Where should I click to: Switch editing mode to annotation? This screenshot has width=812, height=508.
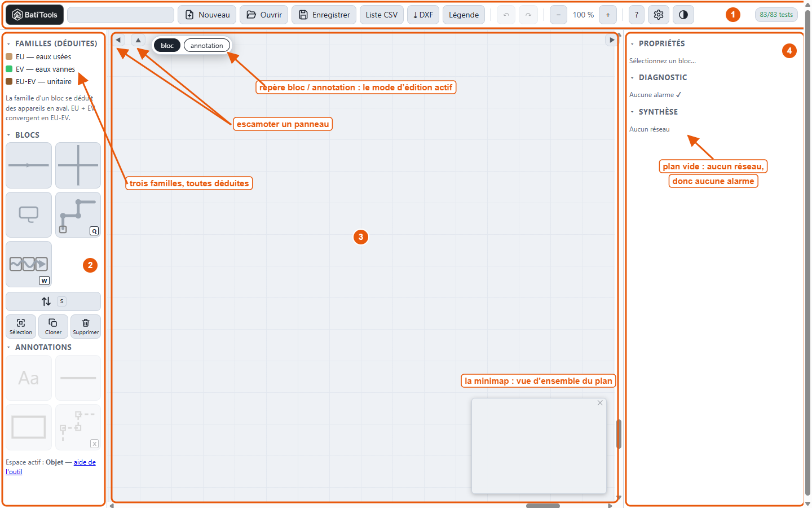207,46
